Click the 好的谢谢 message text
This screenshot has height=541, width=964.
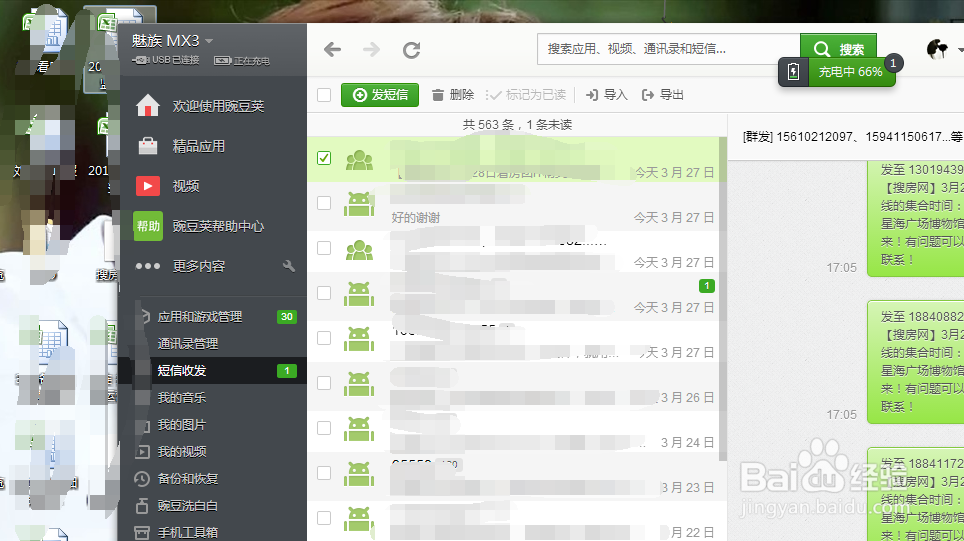click(416, 218)
